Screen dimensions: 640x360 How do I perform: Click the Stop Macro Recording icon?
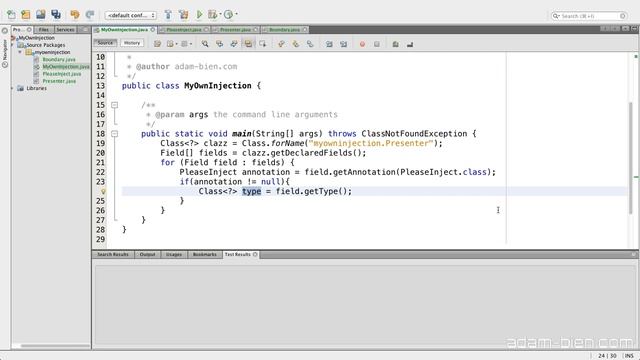point(377,44)
